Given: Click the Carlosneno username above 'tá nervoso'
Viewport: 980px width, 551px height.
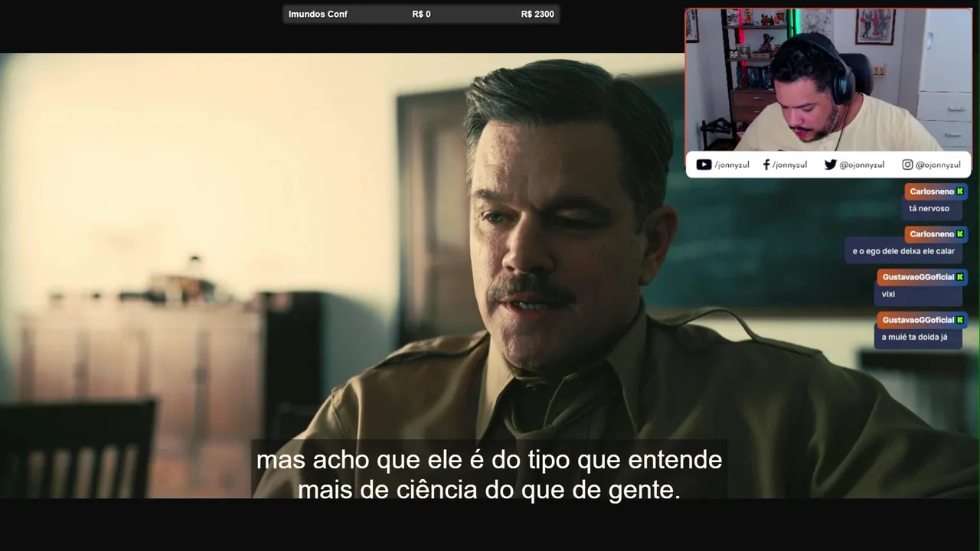Looking at the screenshot, I should [x=932, y=191].
